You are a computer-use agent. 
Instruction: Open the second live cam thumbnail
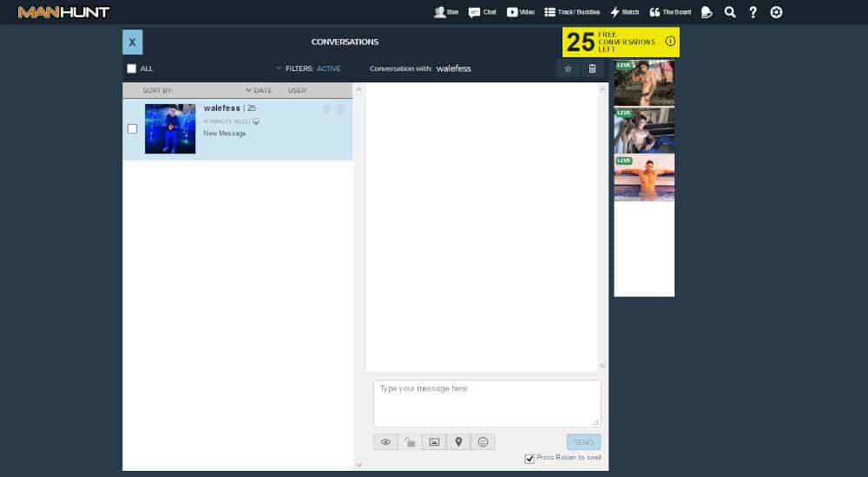coord(644,131)
